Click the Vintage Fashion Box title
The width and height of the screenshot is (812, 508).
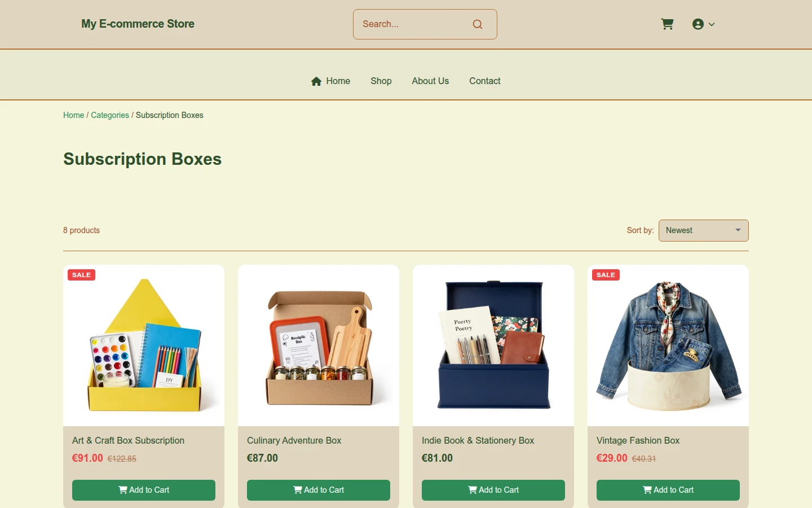tap(638, 440)
